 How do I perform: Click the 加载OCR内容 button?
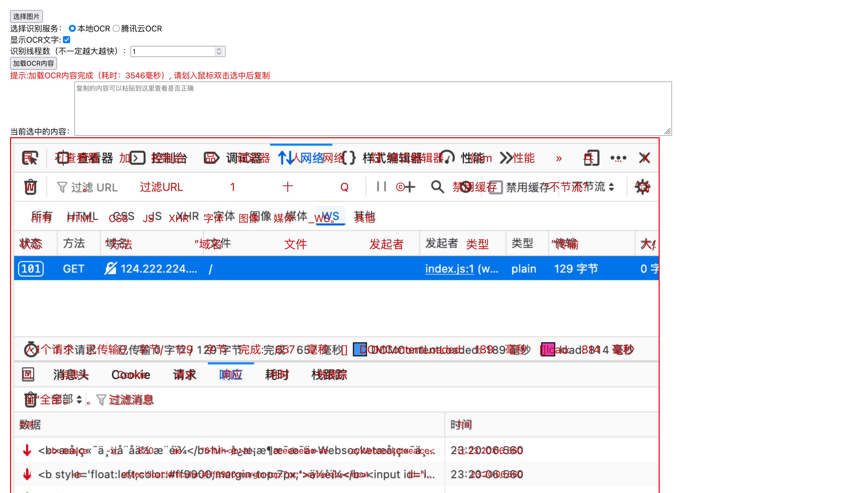coord(33,63)
